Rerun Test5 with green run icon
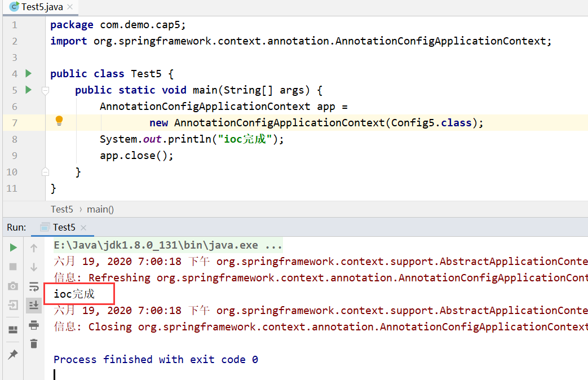The width and height of the screenshot is (588, 380). (13, 248)
